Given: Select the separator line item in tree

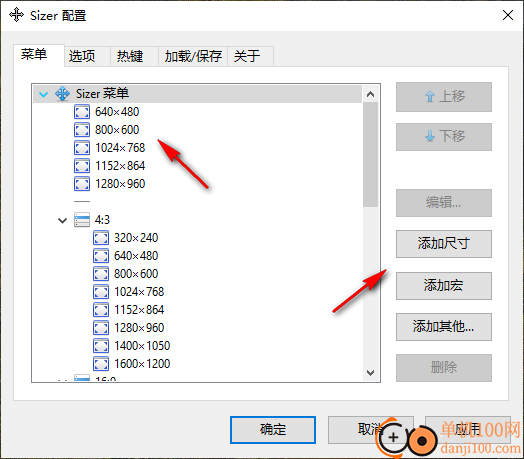Looking at the screenshot, I should [82, 202].
